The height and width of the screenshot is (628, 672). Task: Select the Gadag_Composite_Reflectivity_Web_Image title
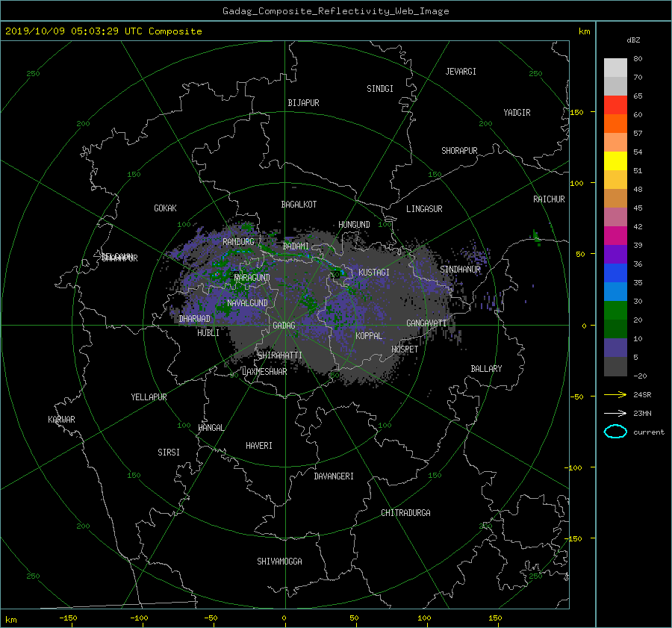[x=335, y=11]
